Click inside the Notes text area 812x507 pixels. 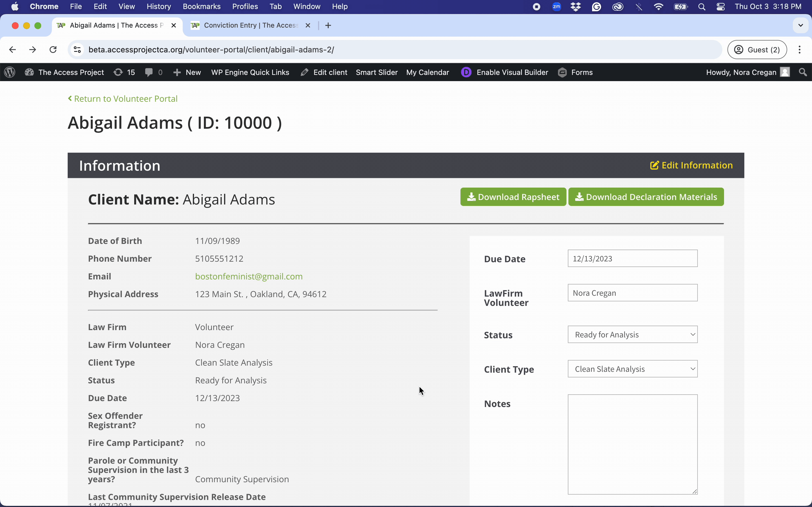[632, 444]
